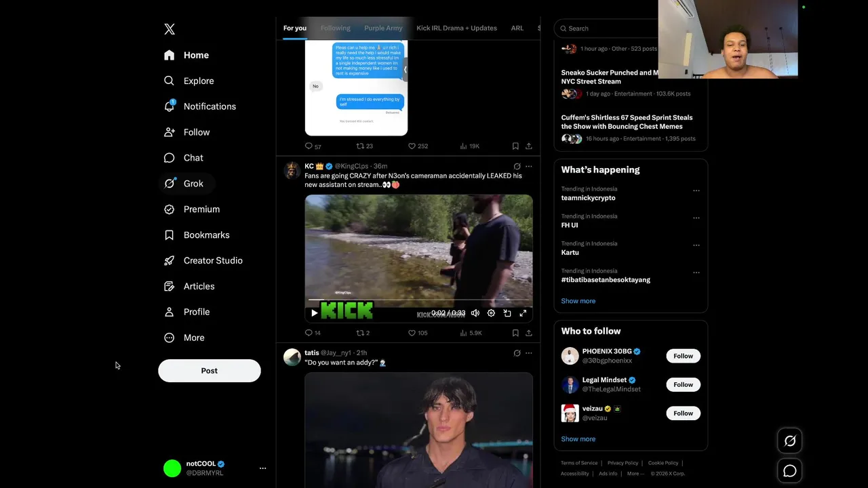Follow PHOENIX 30BG
Viewport: 868px width, 488px height.
[x=683, y=356]
